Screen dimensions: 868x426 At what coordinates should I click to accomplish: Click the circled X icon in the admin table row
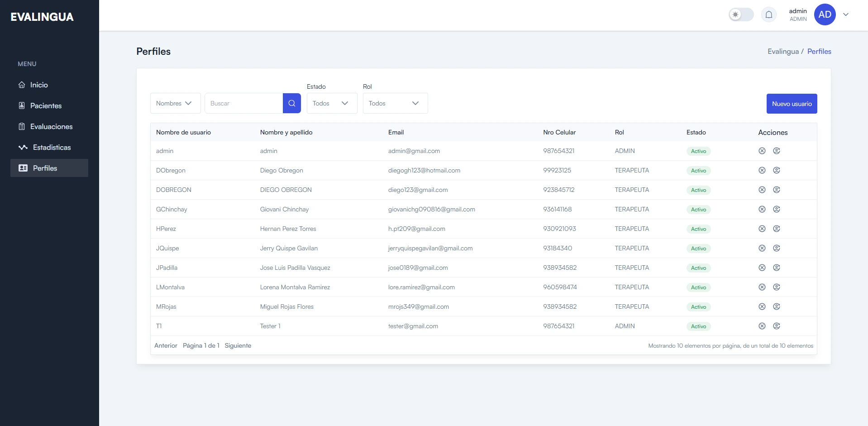(x=762, y=151)
